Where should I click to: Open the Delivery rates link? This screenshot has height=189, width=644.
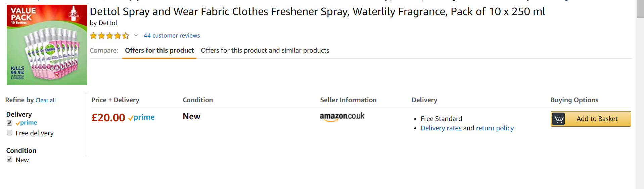click(x=441, y=128)
